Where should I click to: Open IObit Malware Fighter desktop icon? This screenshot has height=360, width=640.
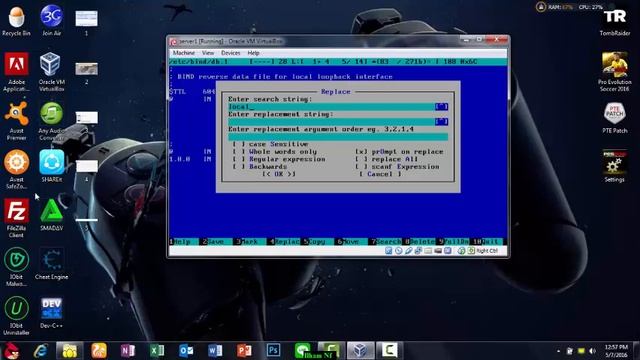16,267
